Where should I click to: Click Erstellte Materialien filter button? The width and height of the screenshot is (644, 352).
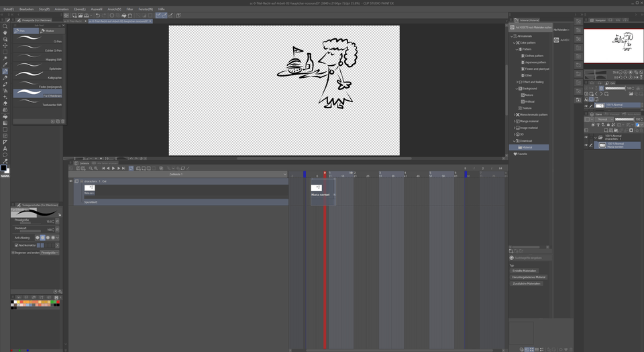coord(524,271)
